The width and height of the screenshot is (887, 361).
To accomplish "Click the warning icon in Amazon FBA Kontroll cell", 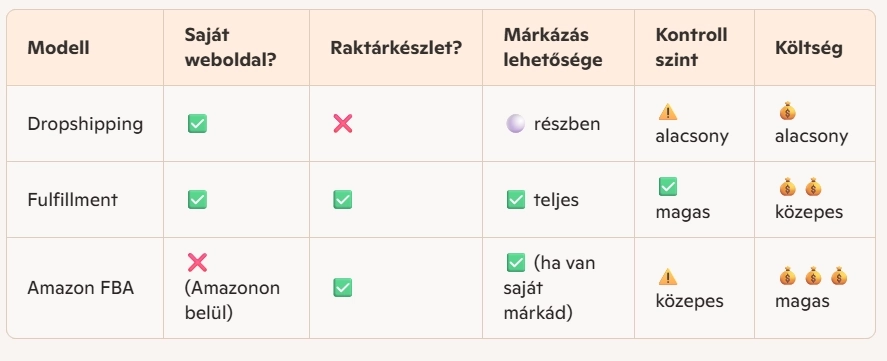I will click(x=668, y=277).
